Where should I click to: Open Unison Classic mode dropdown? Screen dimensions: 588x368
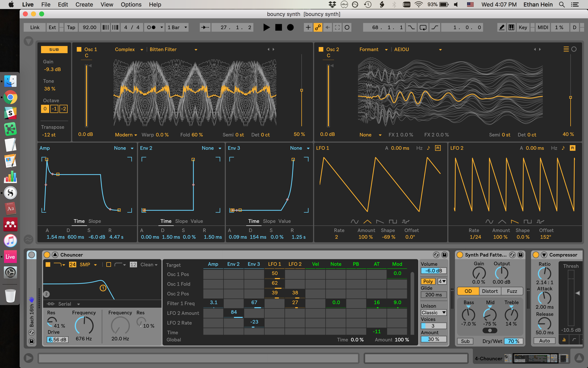coord(434,313)
